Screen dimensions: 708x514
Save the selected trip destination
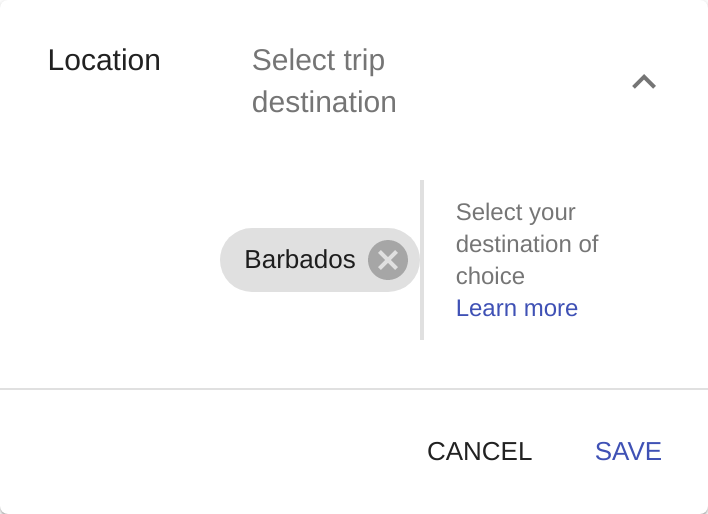click(628, 451)
